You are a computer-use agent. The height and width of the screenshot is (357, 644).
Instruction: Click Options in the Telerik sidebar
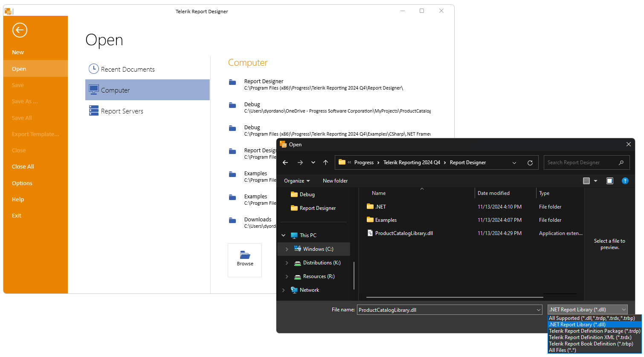(x=22, y=183)
